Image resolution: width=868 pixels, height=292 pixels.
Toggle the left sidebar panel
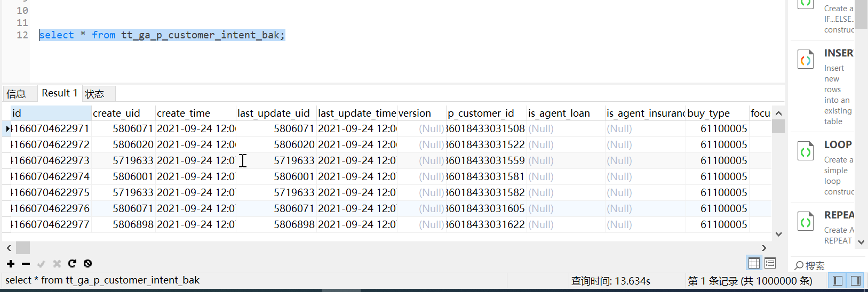point(838,281)
